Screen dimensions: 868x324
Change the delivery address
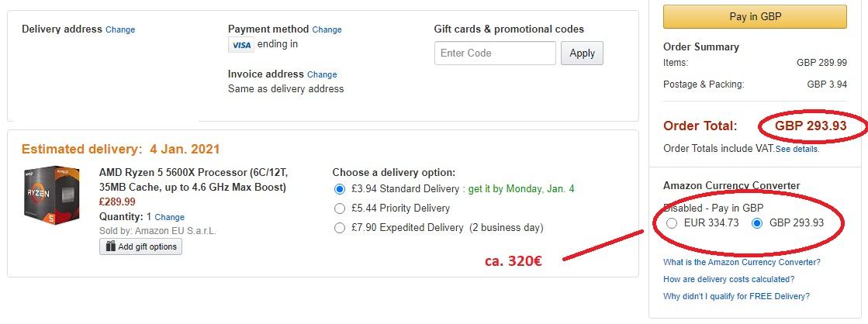tap(120, 29)
